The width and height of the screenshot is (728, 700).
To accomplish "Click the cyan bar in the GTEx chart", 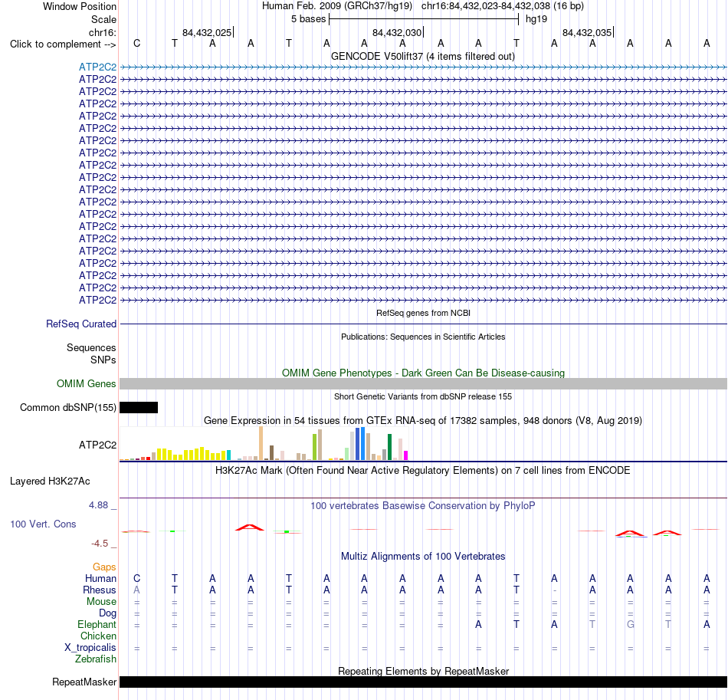I will 228,455.
